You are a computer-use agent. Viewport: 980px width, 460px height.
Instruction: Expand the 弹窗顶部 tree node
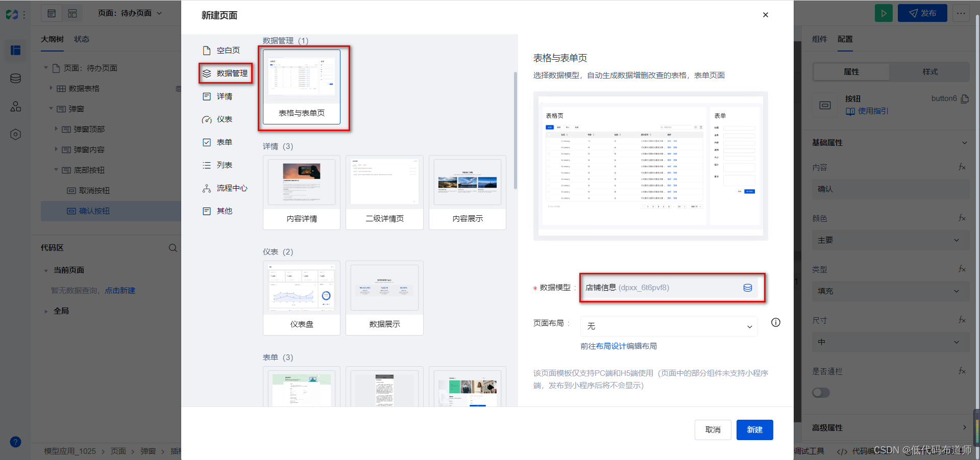(x=56, y=129)
